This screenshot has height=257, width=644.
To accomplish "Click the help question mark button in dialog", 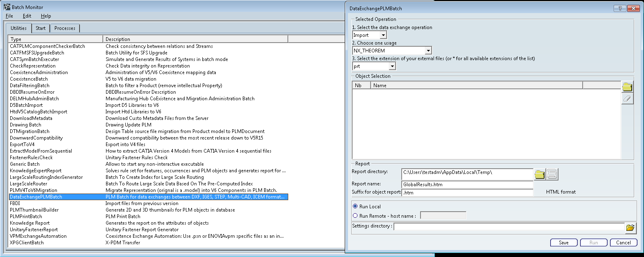I will point(620,8).
